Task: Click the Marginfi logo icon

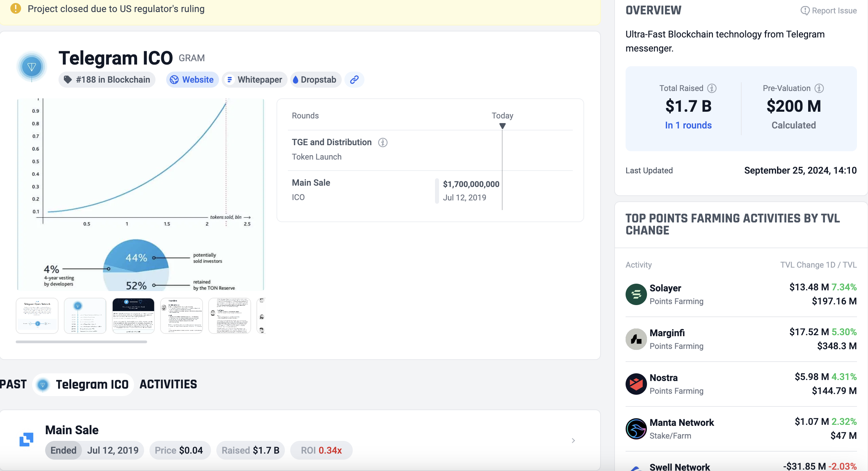Action: (636, 339)
